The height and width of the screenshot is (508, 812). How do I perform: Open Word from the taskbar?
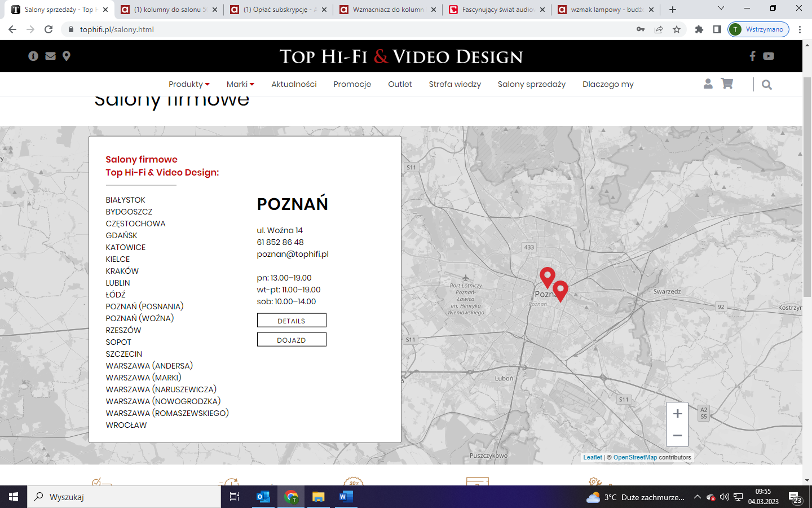tap(346, 497)
